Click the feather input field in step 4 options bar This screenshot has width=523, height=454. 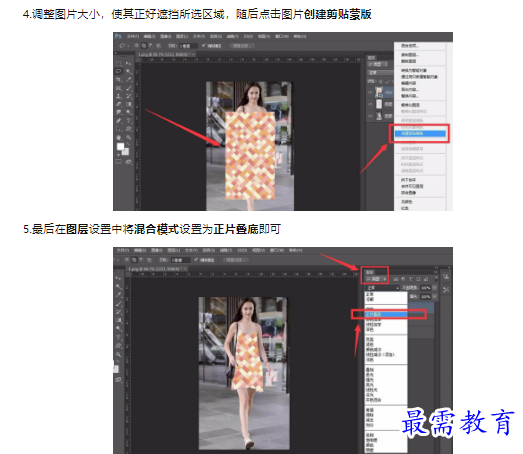point(189,46)
